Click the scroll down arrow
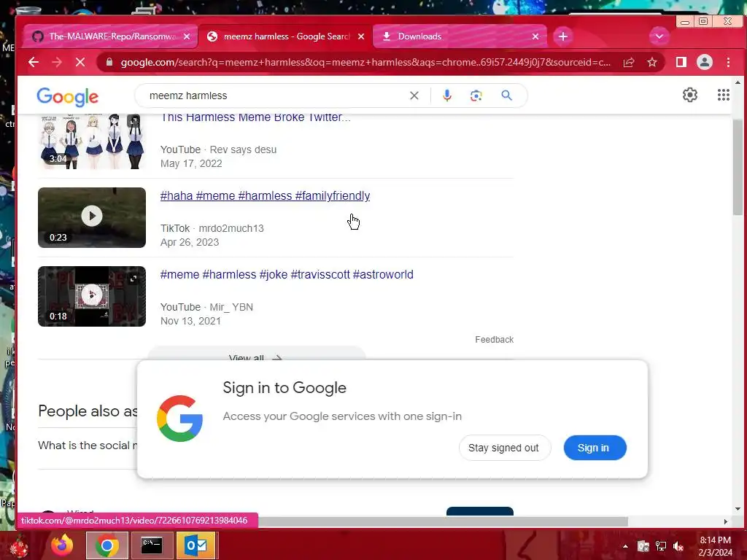 738,509
